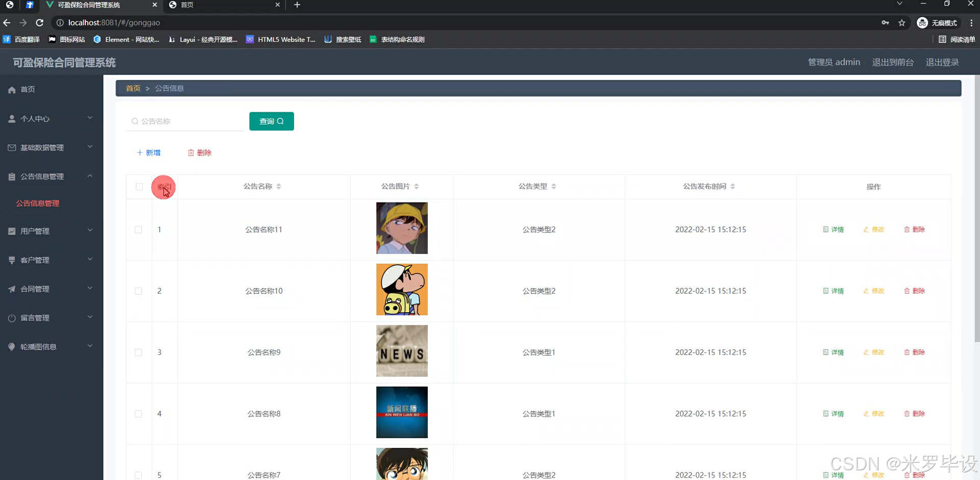Click the 公告名称10 image thumbnail

pos(402,289)
